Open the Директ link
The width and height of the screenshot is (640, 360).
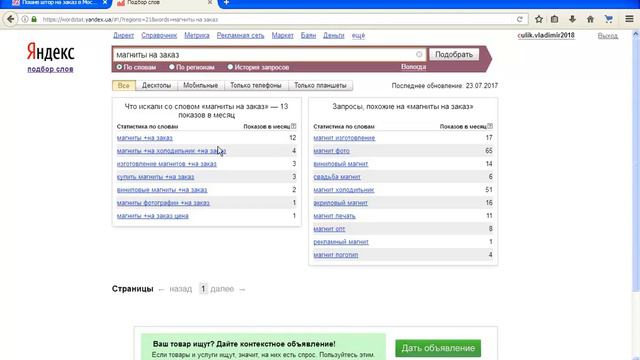coord(123,36)
